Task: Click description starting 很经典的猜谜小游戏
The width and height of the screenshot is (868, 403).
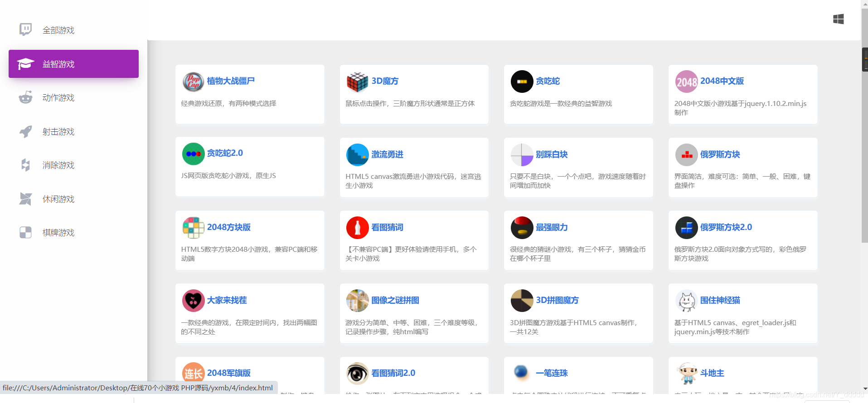Action: tap(578, 254)
